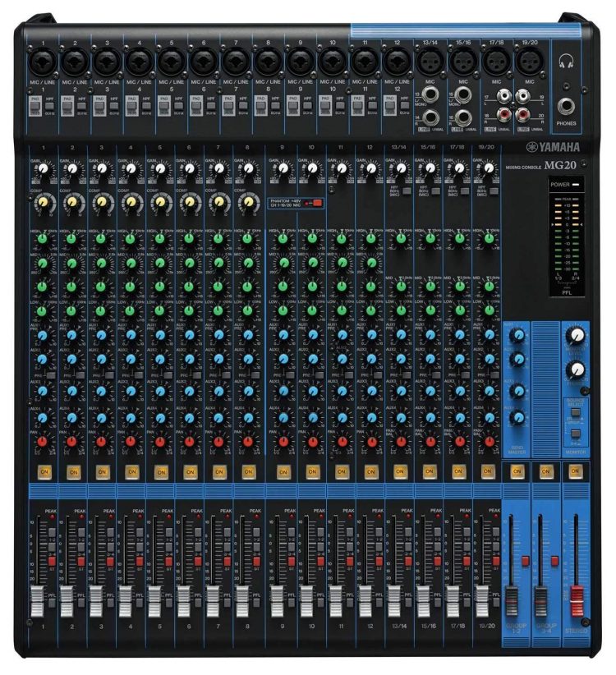Click the green LOW EQ knob on channel 6
The image size is (616, 675).
point(189,310)
